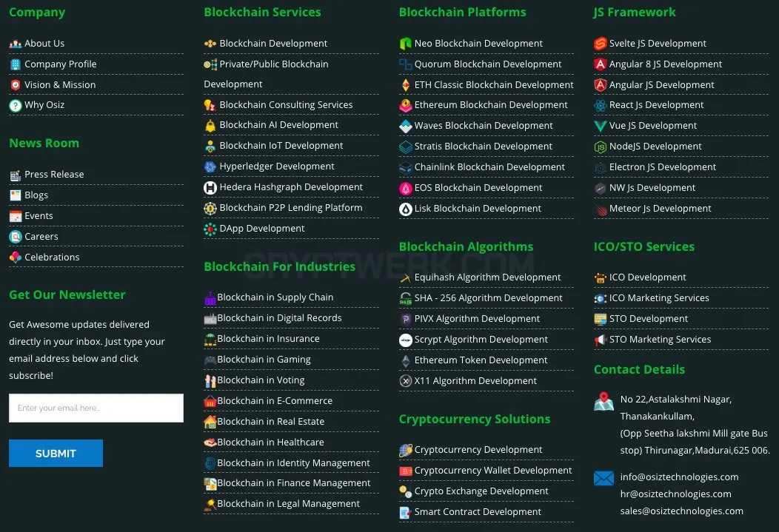Click the ETH Classic diamond icon
The image size is (779, 532).
click(x=405, y=85)
